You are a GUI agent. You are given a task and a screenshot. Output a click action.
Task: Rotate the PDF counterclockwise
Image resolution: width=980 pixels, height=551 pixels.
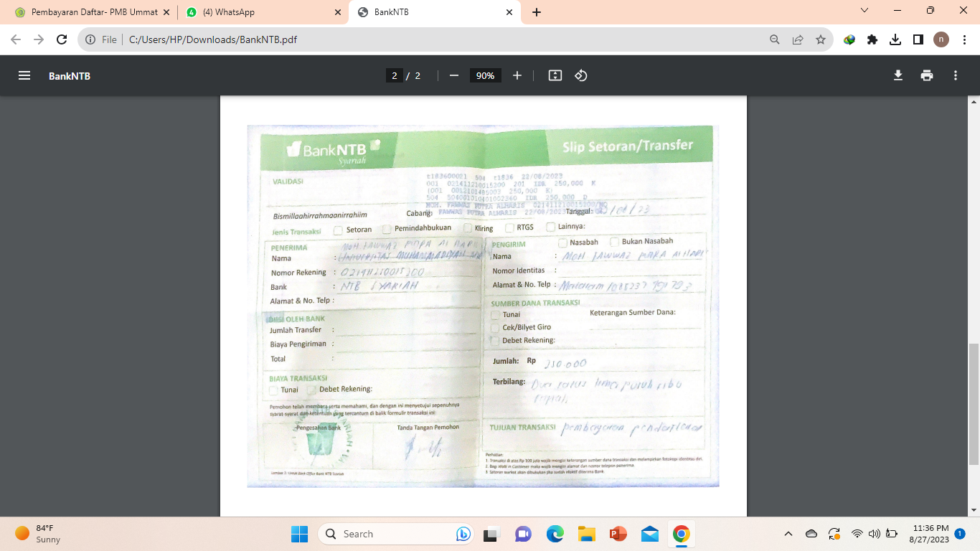(x=581, y=75)
